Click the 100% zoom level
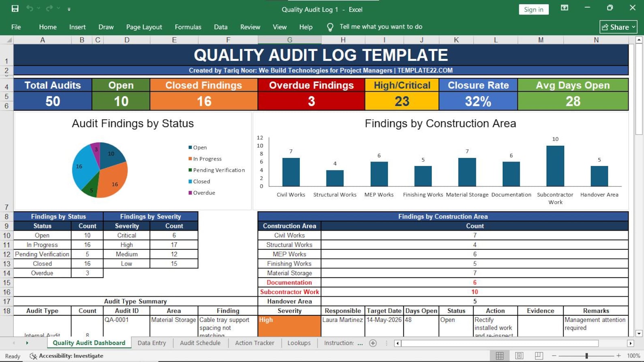This screenshot has height=362, width=644. [x=633, y=356]
